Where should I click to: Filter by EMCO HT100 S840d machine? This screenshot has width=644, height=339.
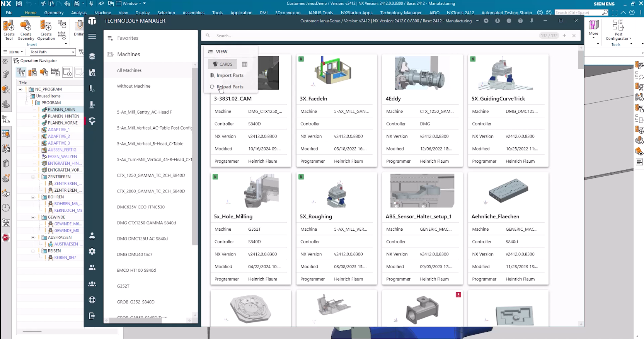click(136, 271)
